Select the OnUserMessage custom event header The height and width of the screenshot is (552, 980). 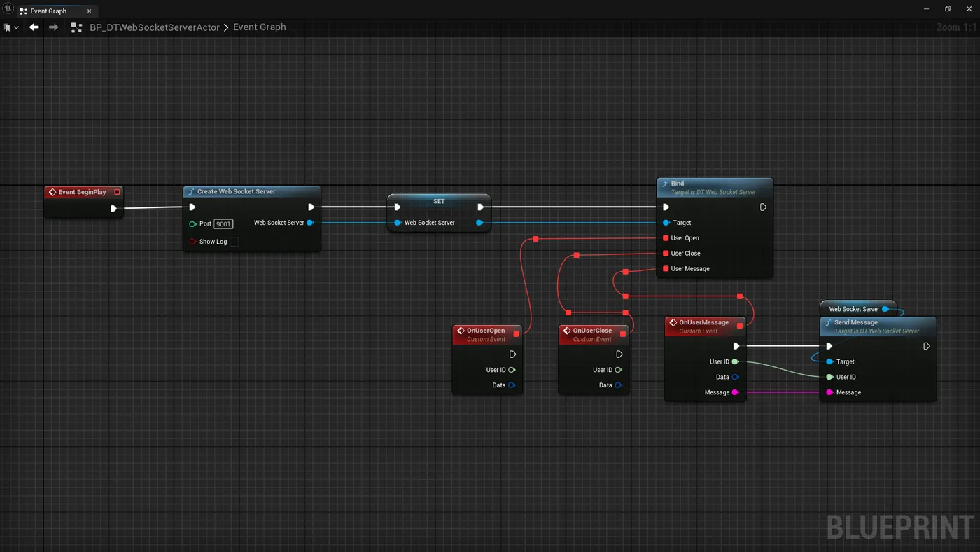[x=705, y=326]
